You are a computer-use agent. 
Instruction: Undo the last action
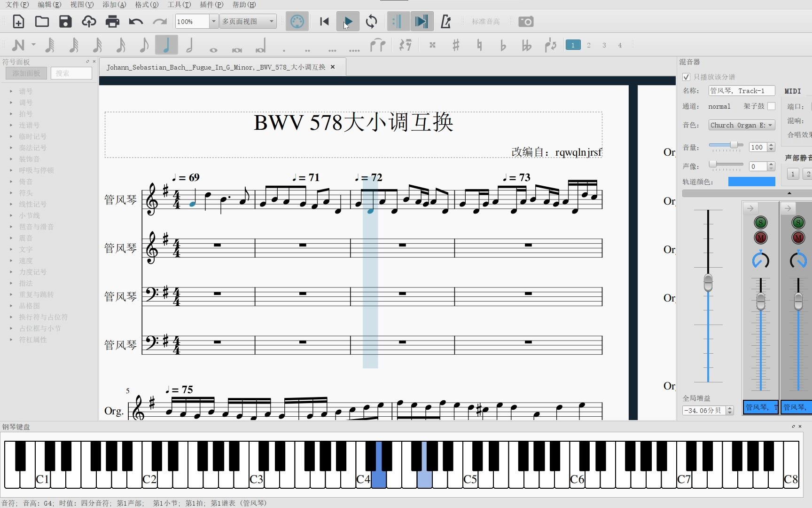coord(136,22)
